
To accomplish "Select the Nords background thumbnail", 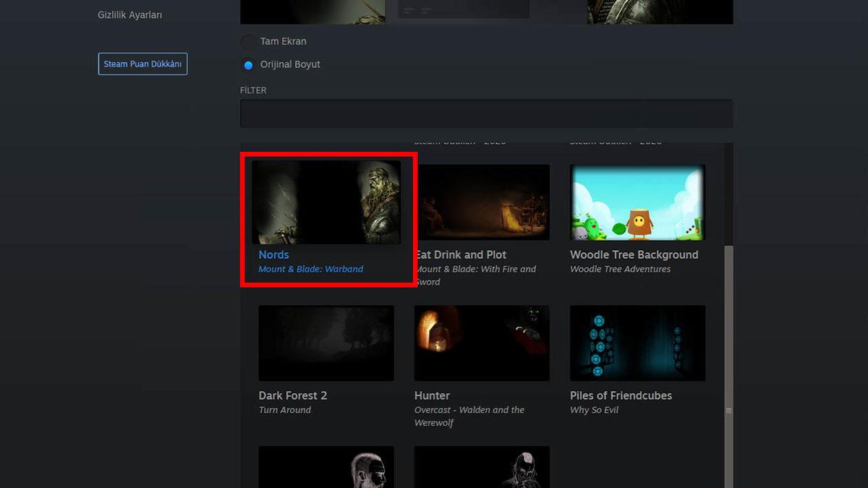I will (x=326, y=202).
